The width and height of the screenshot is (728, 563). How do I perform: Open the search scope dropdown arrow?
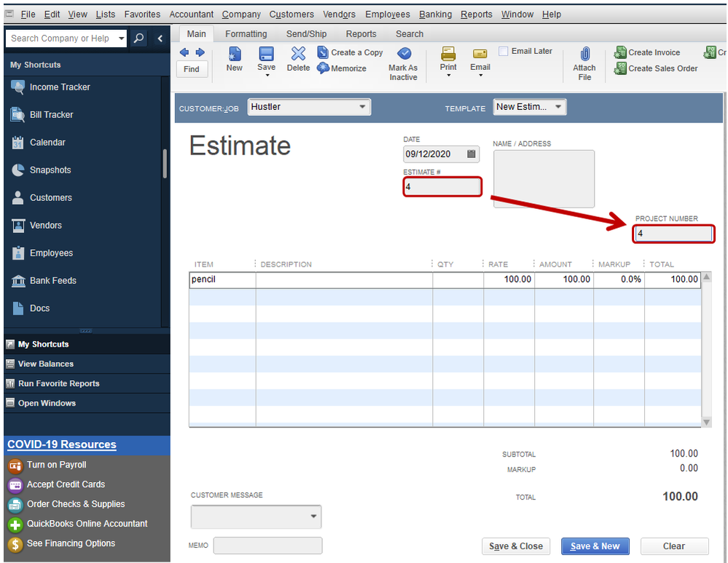click(122, 38)
